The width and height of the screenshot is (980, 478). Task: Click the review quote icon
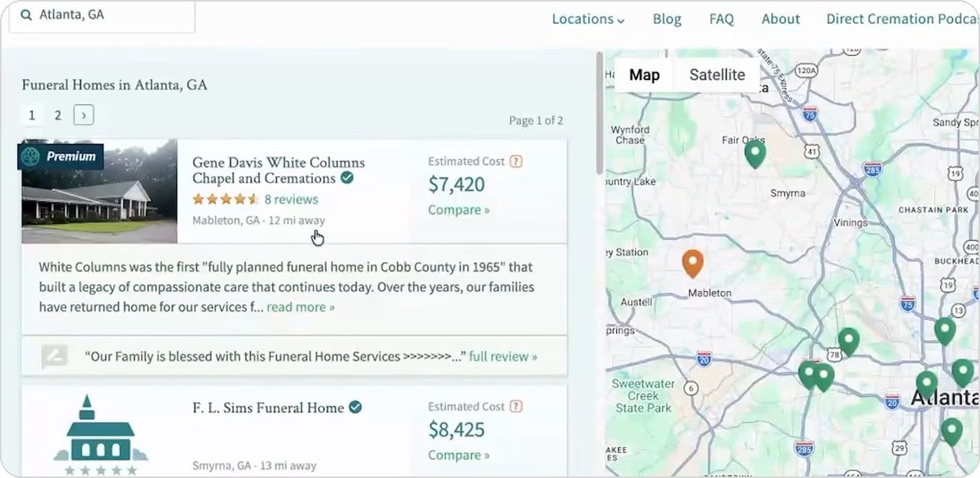point(54,356)
